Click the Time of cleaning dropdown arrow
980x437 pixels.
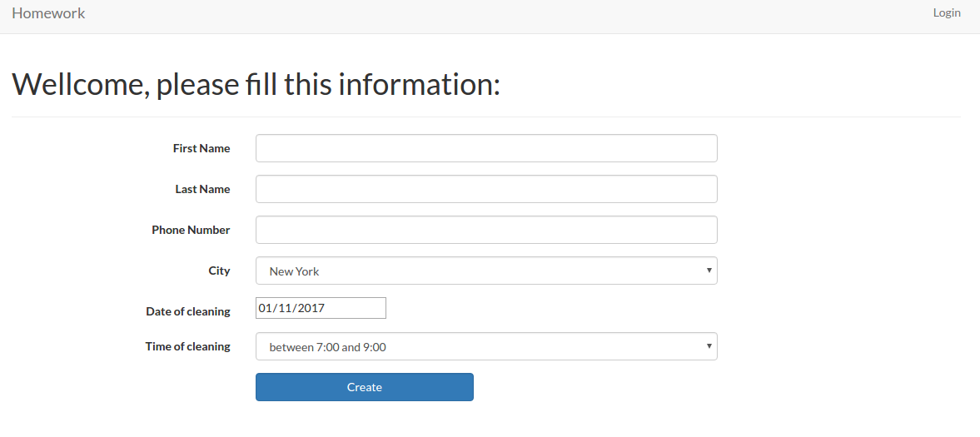coord(709,346)
